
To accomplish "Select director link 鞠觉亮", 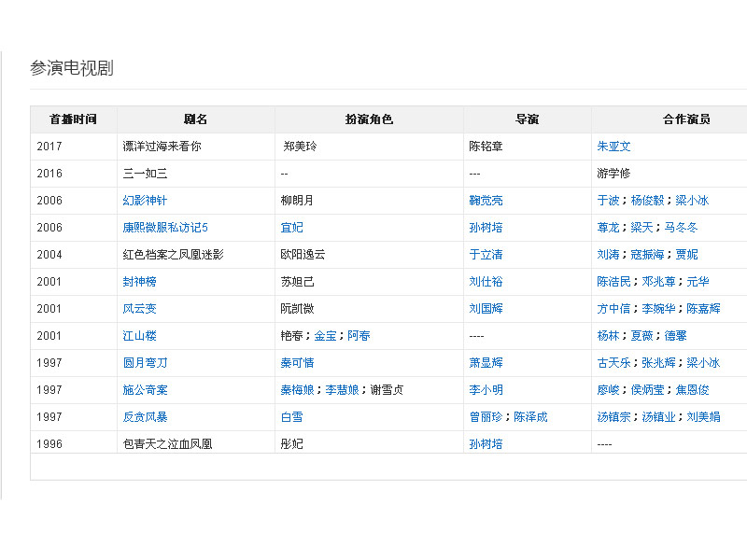I will click(x=486, y=201).
